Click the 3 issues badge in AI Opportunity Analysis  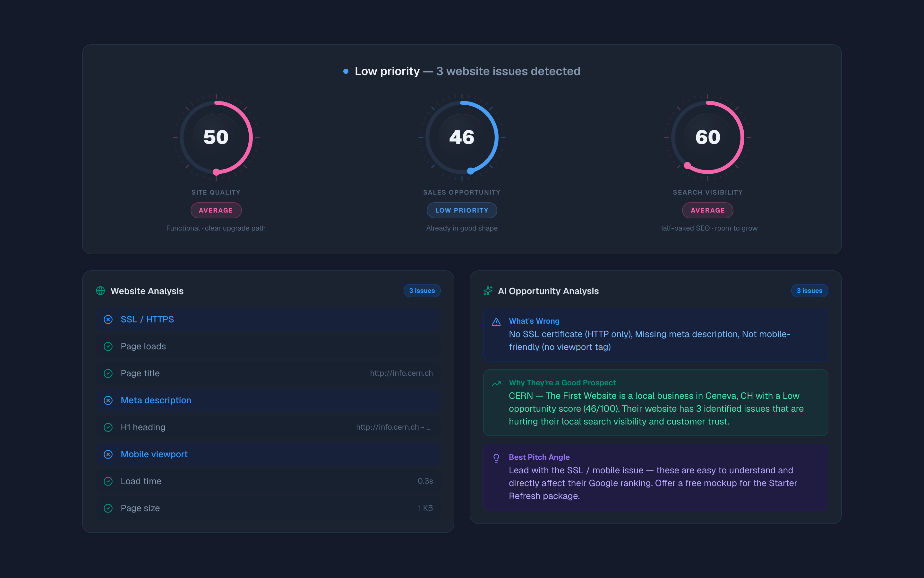point(809,291)
